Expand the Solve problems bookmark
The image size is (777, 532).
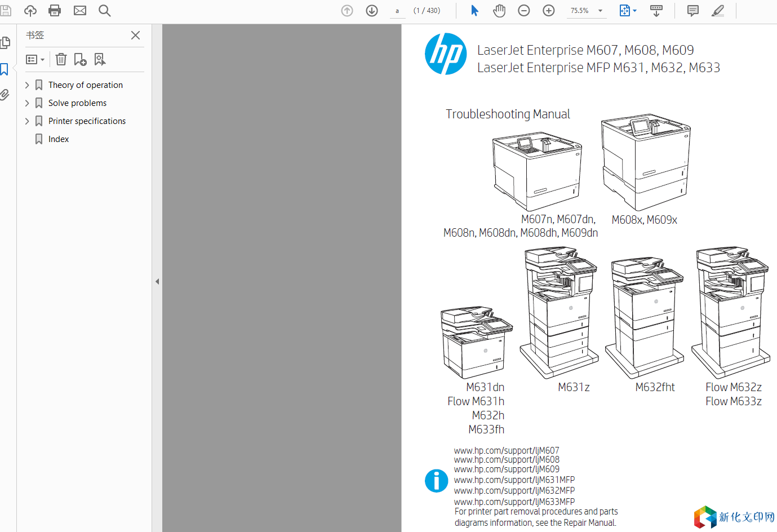(27, 103)
